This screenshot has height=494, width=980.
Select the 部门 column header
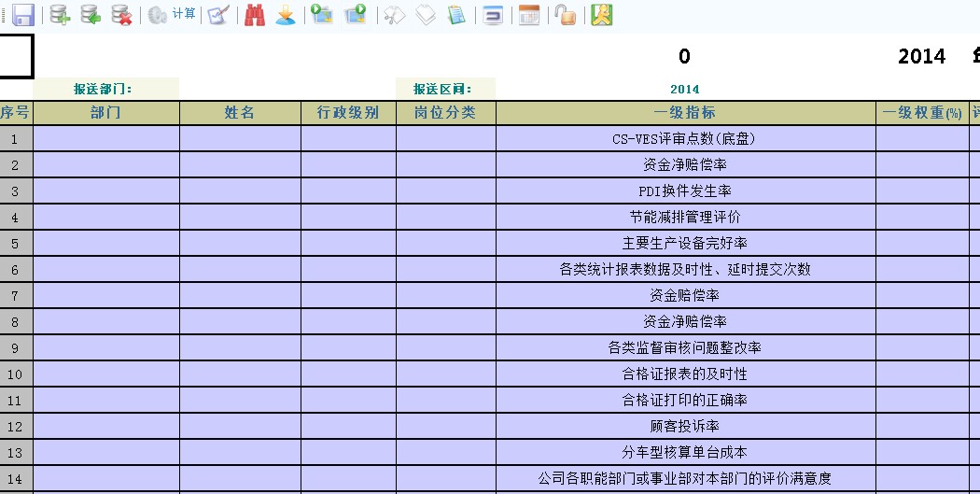point(105,113)
